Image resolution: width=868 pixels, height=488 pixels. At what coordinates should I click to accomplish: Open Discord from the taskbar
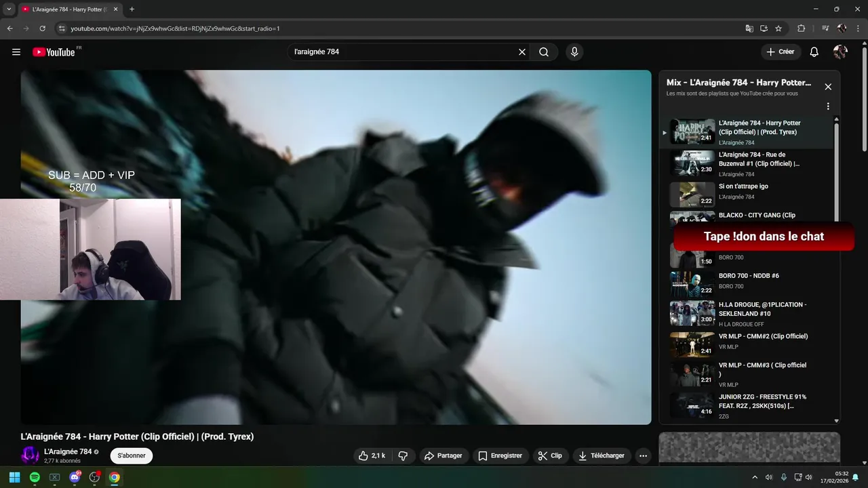click(75, 477)
